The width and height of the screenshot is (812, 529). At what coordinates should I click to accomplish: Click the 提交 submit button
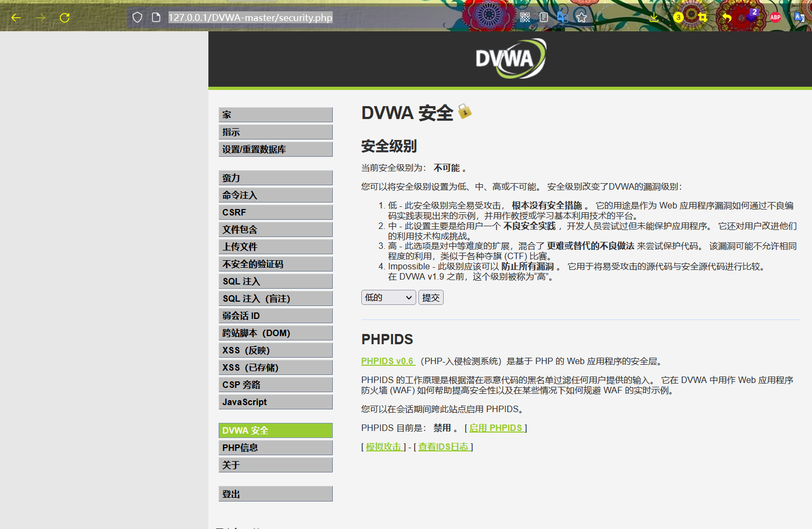click(431, 297)
